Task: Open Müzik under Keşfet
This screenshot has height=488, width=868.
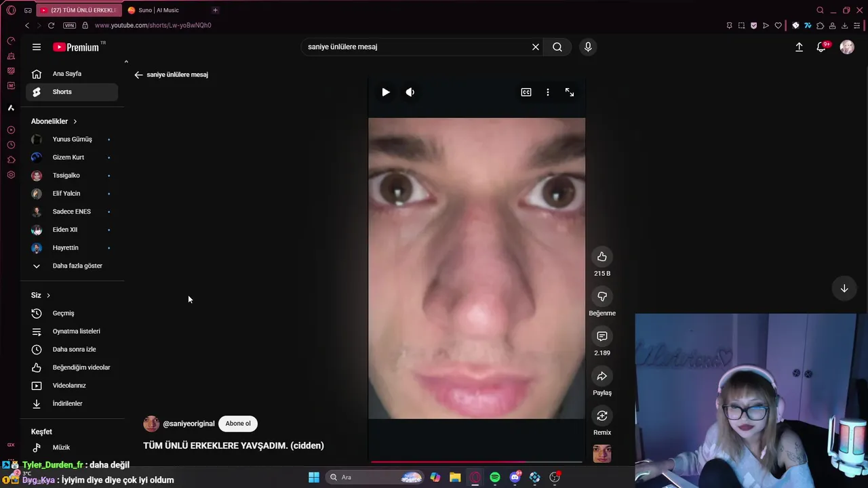Action: coord(72,447)
